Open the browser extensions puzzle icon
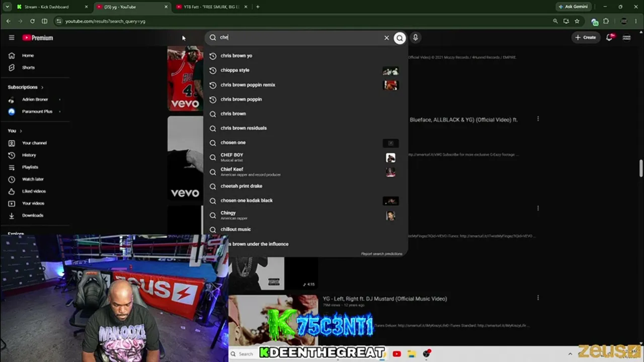 [x=606, y=21]
